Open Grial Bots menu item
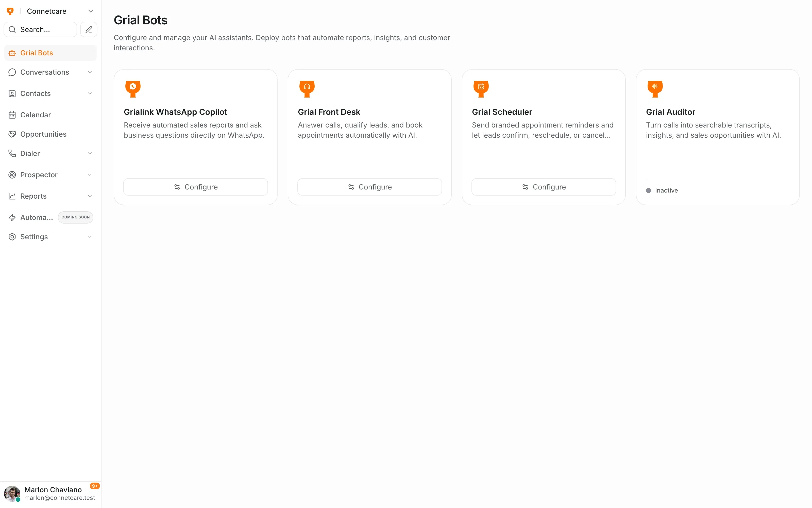The image size is (812, 508). pos(50,53)
